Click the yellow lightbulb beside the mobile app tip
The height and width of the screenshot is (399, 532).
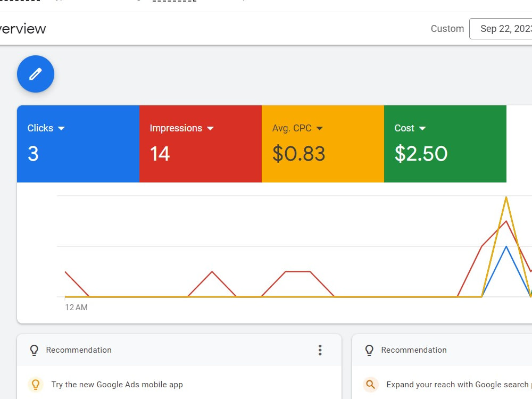[x=35, y=384]
